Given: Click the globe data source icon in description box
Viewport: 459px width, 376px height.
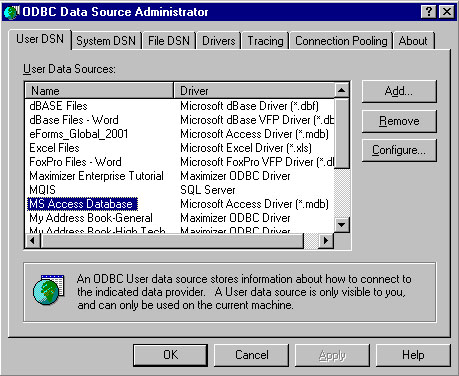Looking at the screenshot, I should coord(49,289).
